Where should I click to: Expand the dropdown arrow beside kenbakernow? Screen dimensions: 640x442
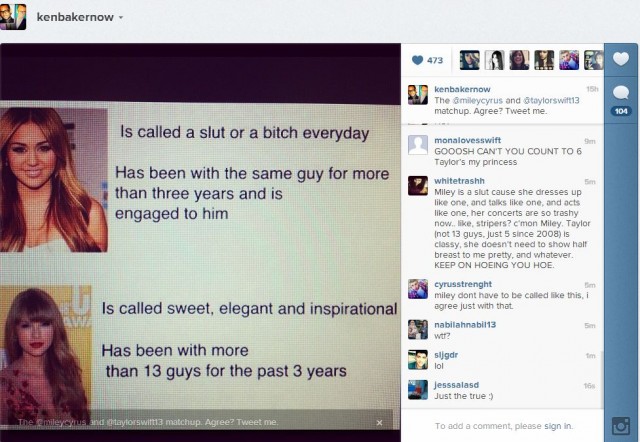tap(121, 18)
